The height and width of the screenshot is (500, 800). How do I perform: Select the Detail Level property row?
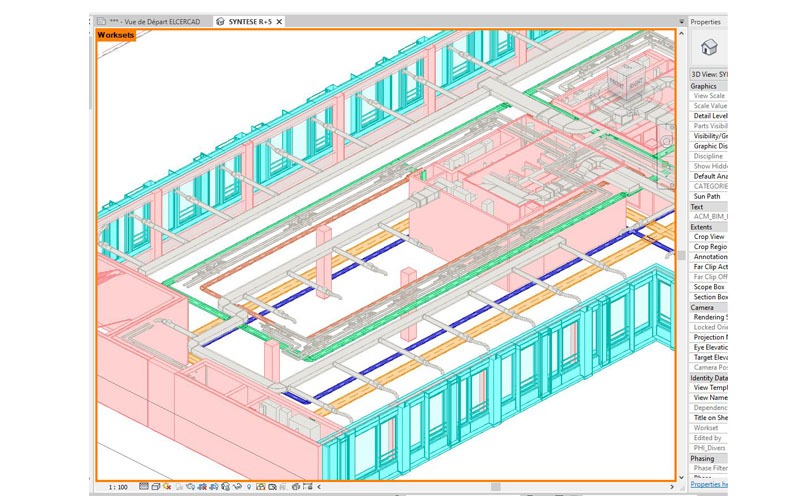[x=709, y=116]
